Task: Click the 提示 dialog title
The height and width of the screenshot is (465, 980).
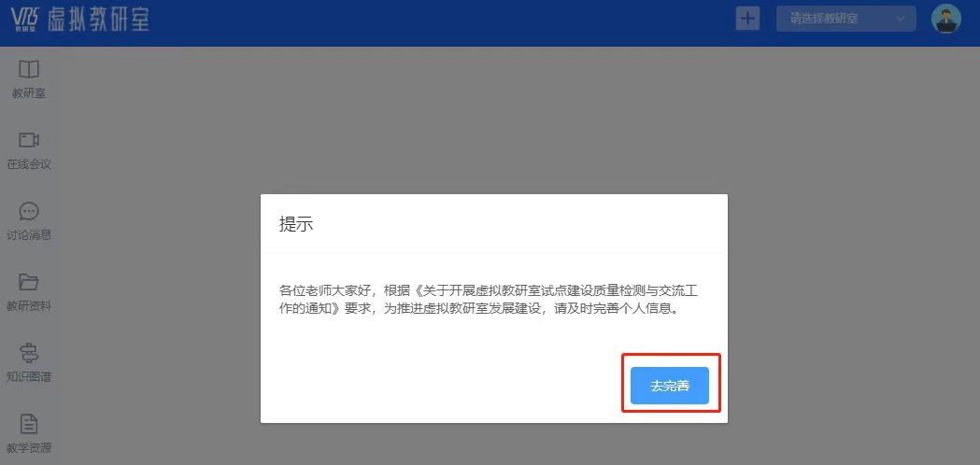Action: pyautogui.click(x=295, y=224)
